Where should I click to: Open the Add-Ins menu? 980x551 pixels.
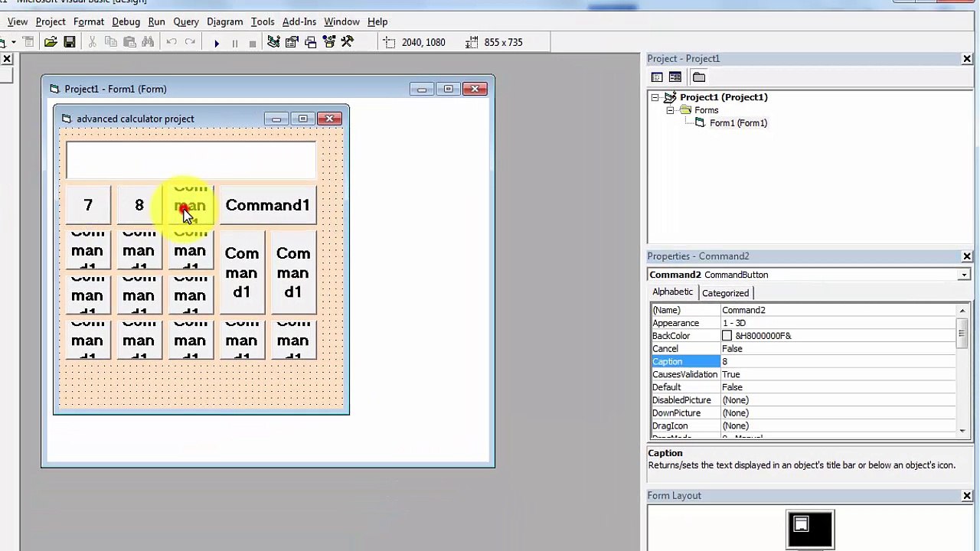tap(299, 21)
